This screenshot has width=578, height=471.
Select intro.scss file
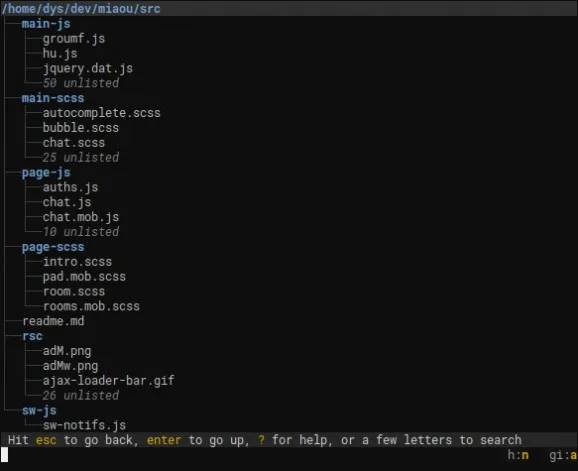(x=77, y=262)
